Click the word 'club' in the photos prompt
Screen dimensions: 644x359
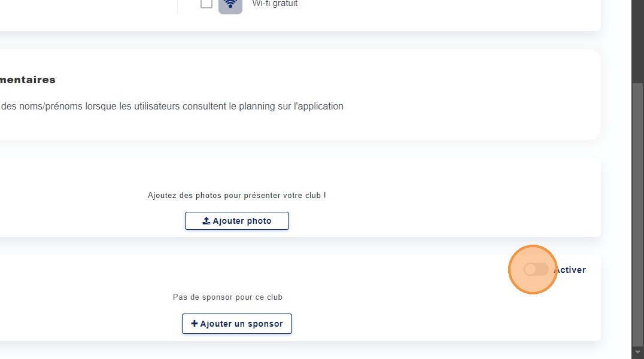pos(311,195)
